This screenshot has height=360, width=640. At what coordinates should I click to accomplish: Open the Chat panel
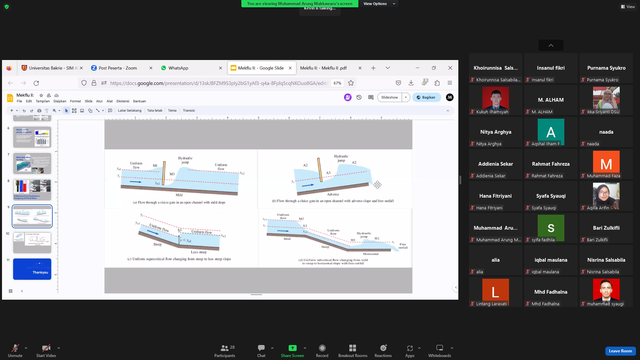point(261,350)
